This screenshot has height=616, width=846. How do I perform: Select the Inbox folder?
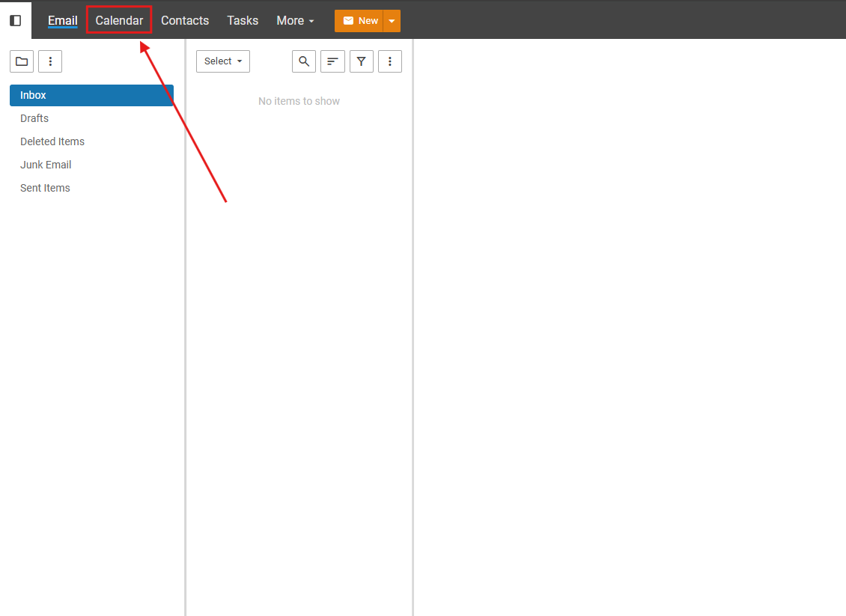pyautogui.click(x=91, y=95)
